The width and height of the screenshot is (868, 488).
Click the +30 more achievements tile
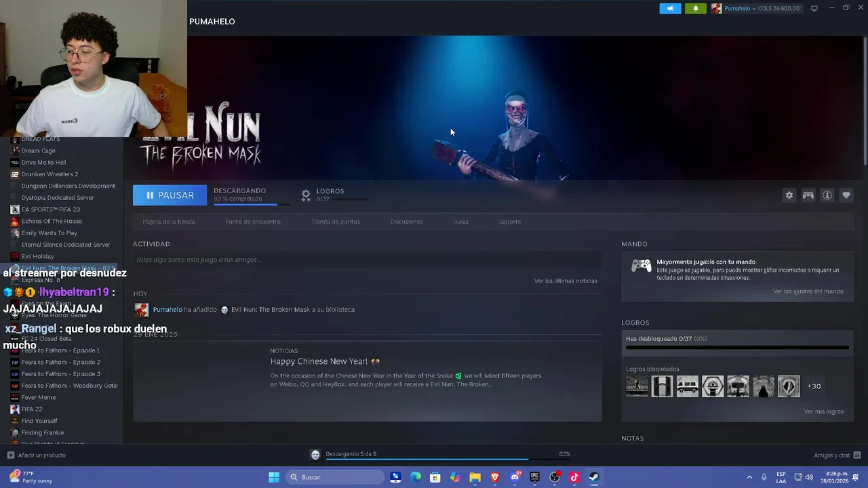point(814,386)
